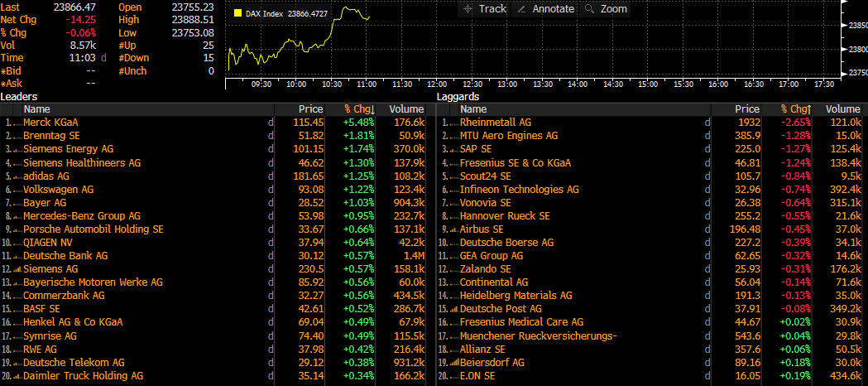The image size is (868, 386).
Task: Click the 'd' delay indicator in Merck KGaA row
Action: click(x=270, y=123)
